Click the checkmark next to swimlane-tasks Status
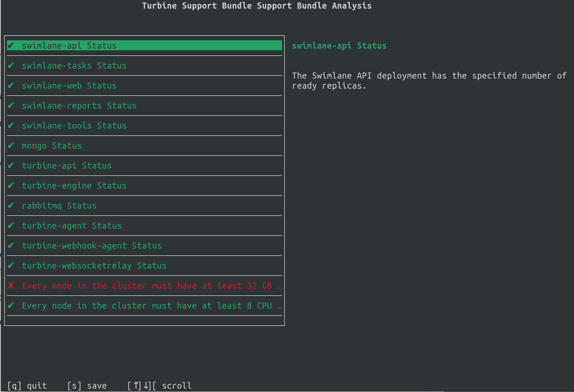 point(11,65)
